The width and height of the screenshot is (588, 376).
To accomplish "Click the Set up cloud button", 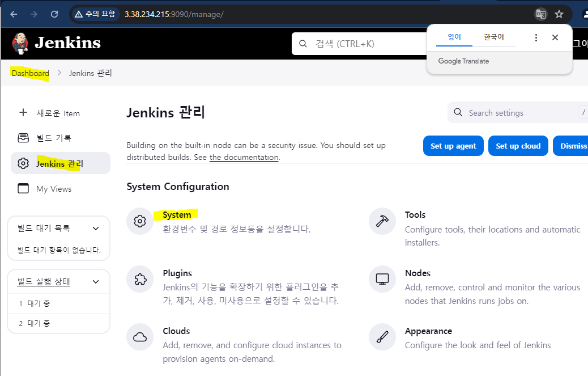I will click(x=518, y=146).
